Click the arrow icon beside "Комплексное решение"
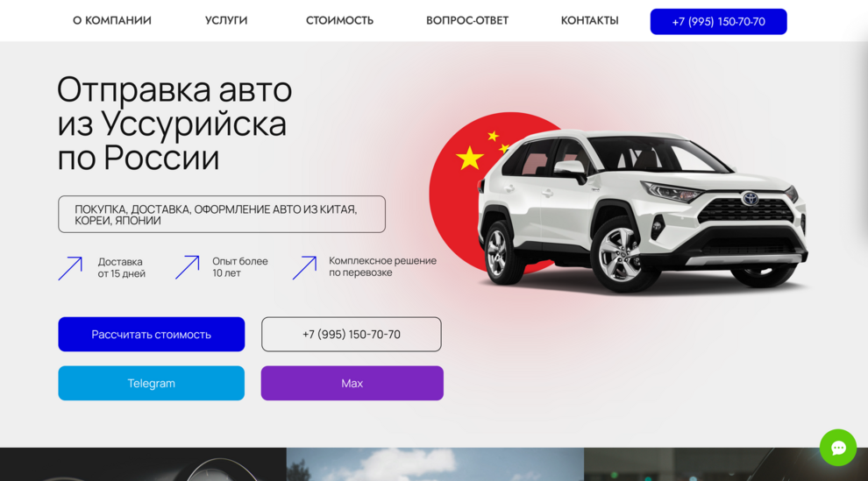Viewport: 868px width, 481px height. tap(304, 267)
